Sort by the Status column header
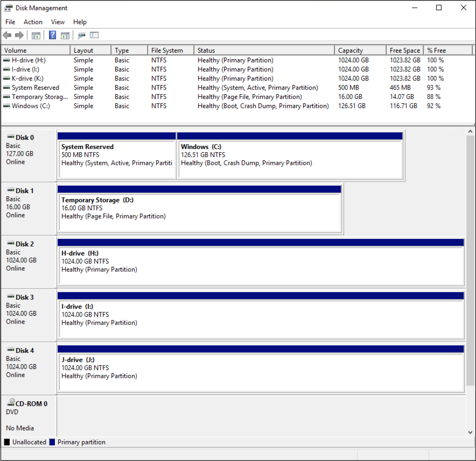 [264, 50]
